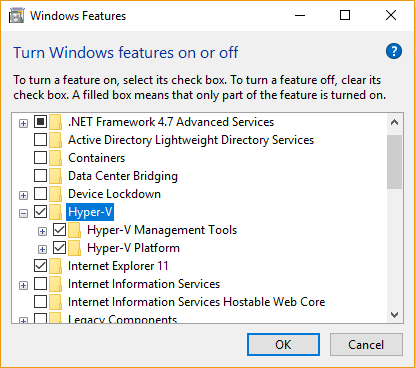416x368 pixels.
Task: Click the folder icon beside Data Center Bridging
Action: coord(56,176)
